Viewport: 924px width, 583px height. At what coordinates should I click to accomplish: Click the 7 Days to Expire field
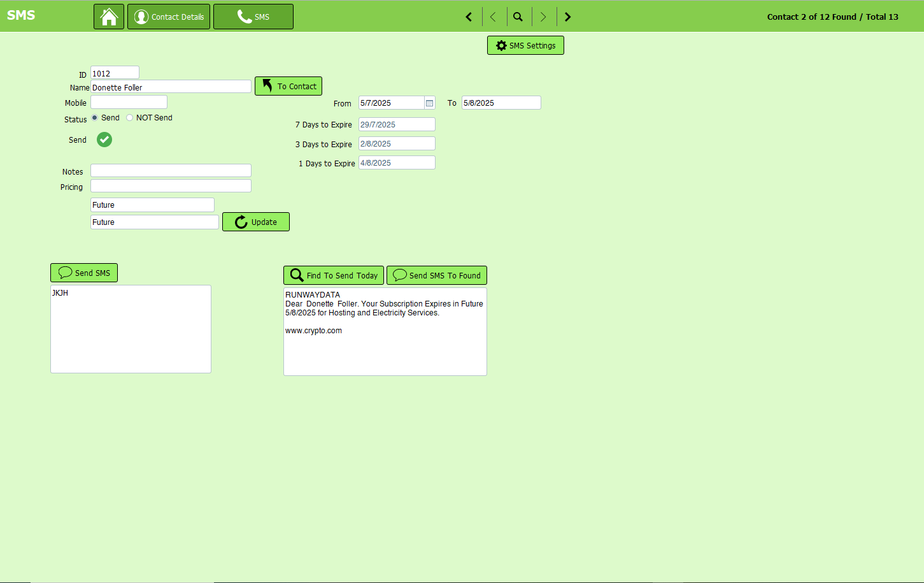[397, 124]
